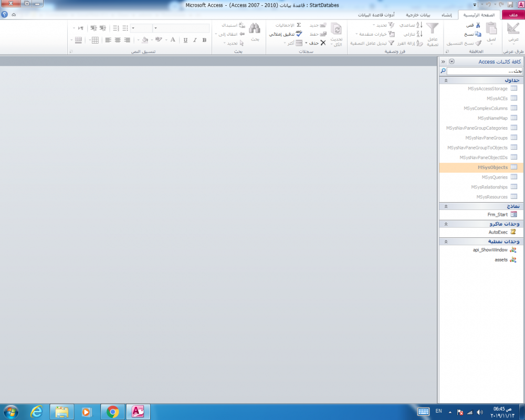Select MSysObjects table in navigation pane
Image resolution: width=525 pixels, height=420 pixels.
pos(481,167)
